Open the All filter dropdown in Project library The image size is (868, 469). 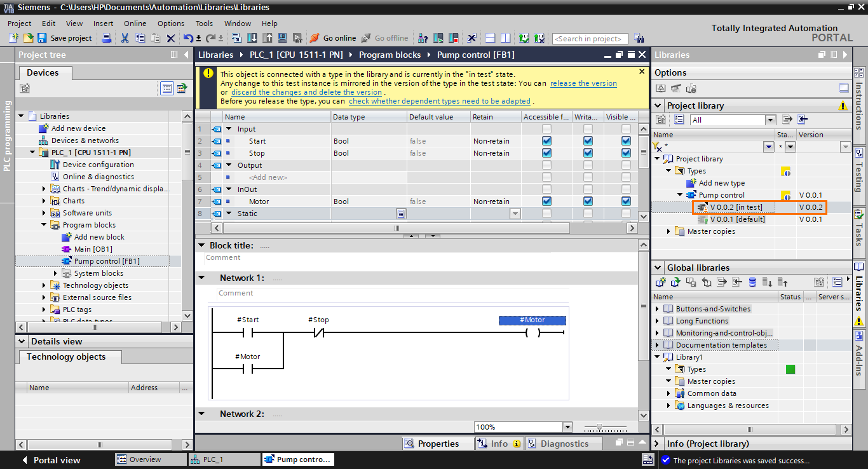pyautogui.click(x=770, y=119)
